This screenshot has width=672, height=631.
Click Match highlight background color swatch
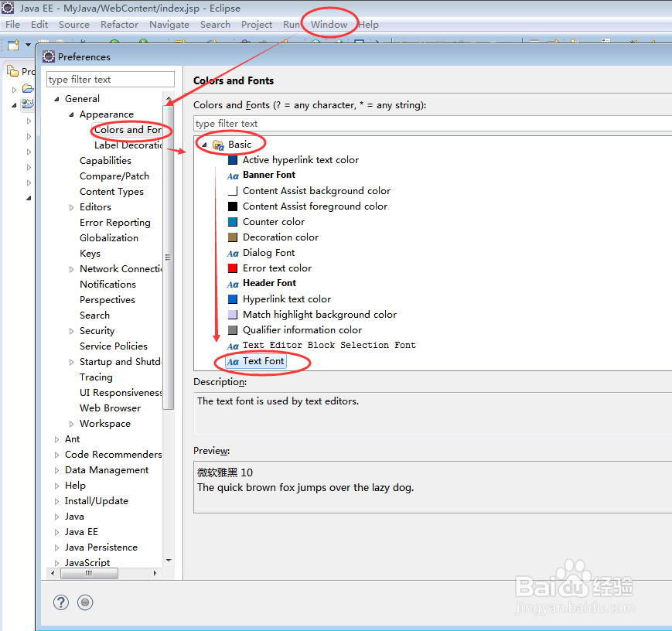(233, 315)
